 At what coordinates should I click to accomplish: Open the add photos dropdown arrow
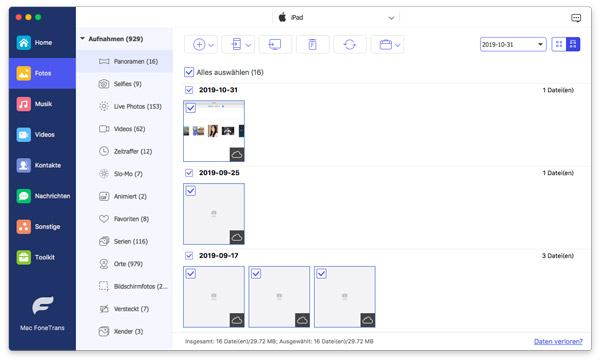click(x=211, y=45)
